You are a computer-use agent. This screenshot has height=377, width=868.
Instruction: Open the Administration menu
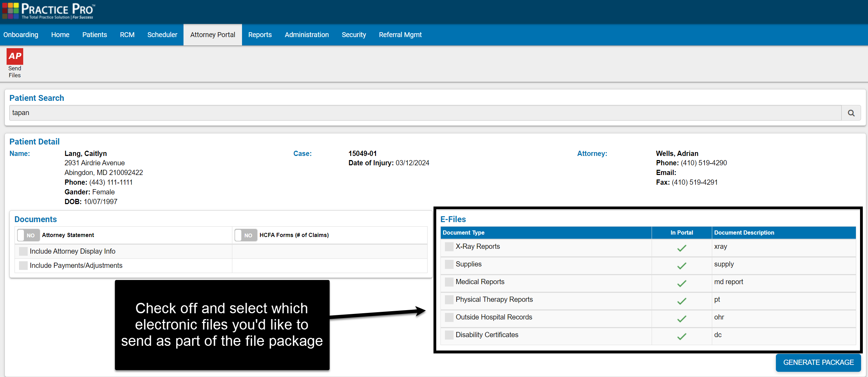pos(306,35)
